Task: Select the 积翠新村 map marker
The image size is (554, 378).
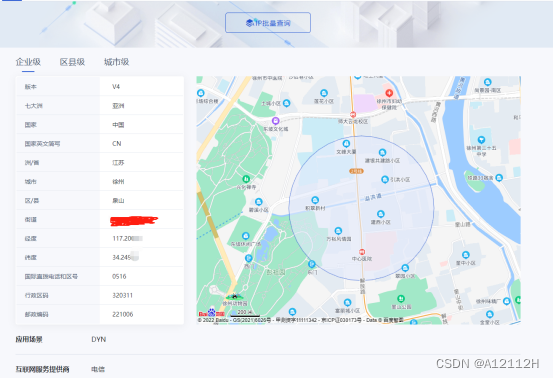Action: click(x=315, y=200)
